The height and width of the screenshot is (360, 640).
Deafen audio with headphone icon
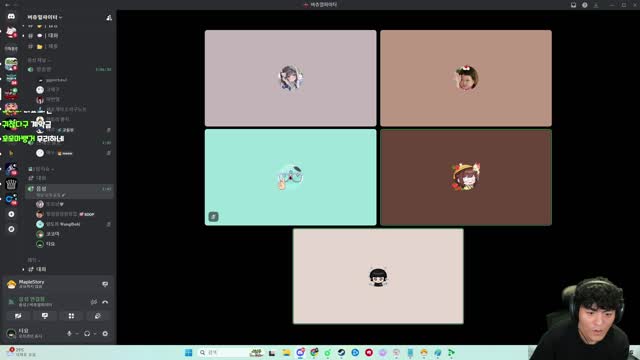pos(87,333)
